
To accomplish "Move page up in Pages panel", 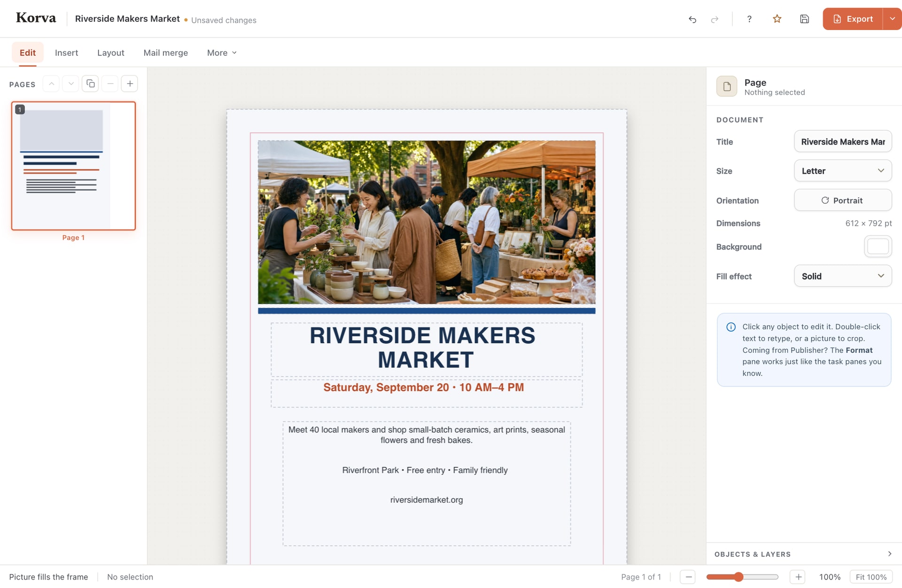I will pos(51,84).
